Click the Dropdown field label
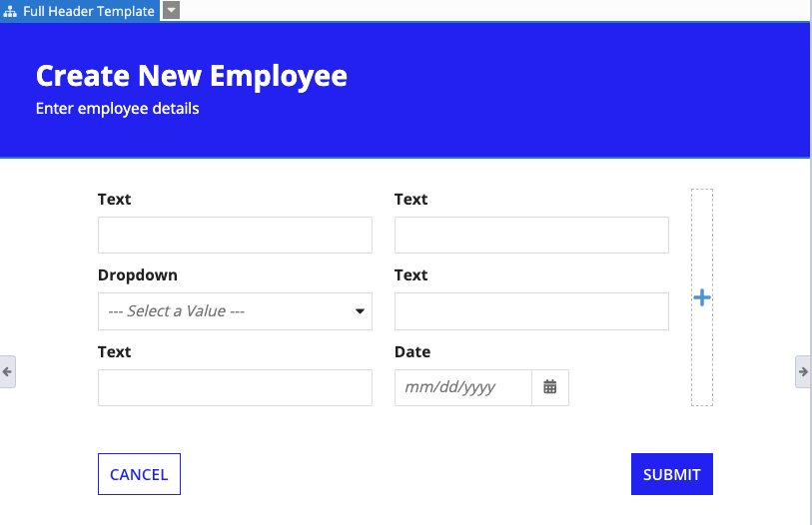This screenshot has width=812, height=525. [x=138, y=274]
